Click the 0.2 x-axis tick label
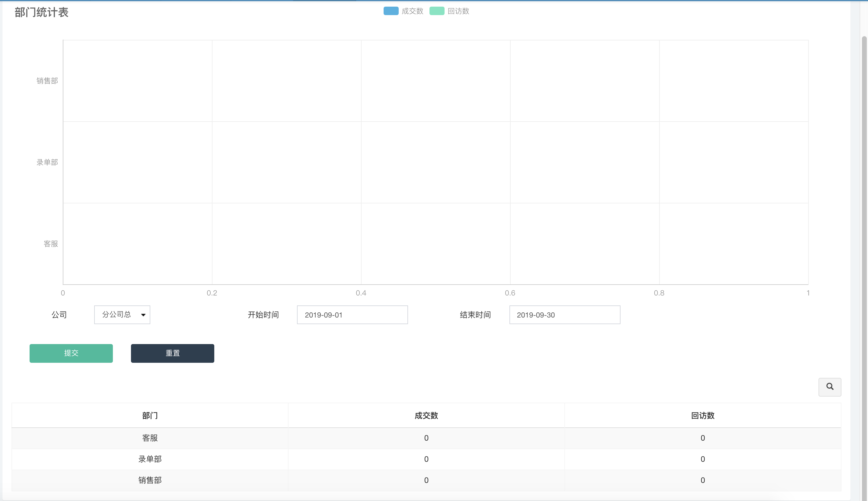 tap(212, 293)
